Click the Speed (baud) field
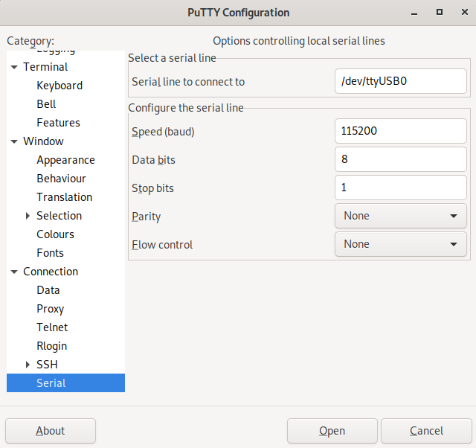This screenshot has width=476, height=448. pyautogui.click(x=400, y=131)
